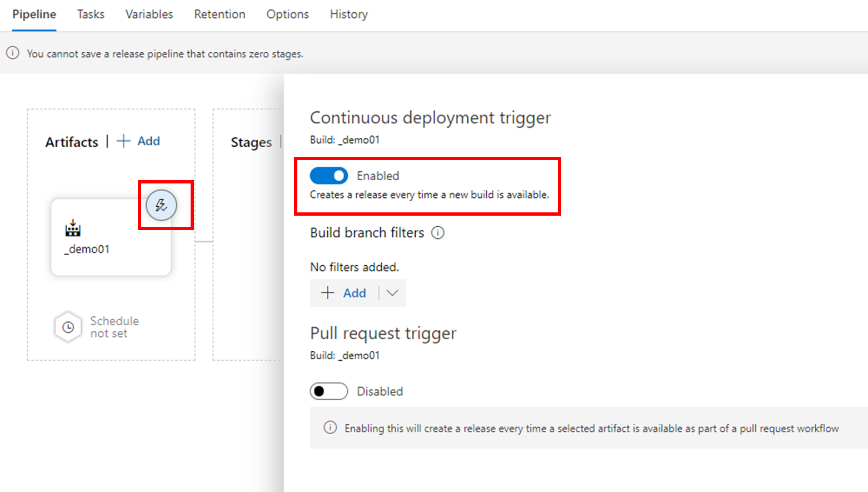Click the info icon in the zero stages warning
Screen dimensions: 868x492
pos(13,53)
